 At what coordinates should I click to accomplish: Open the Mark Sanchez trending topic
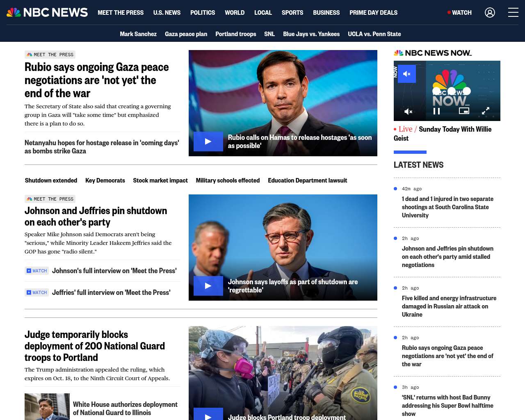click(x=138, y=34)
